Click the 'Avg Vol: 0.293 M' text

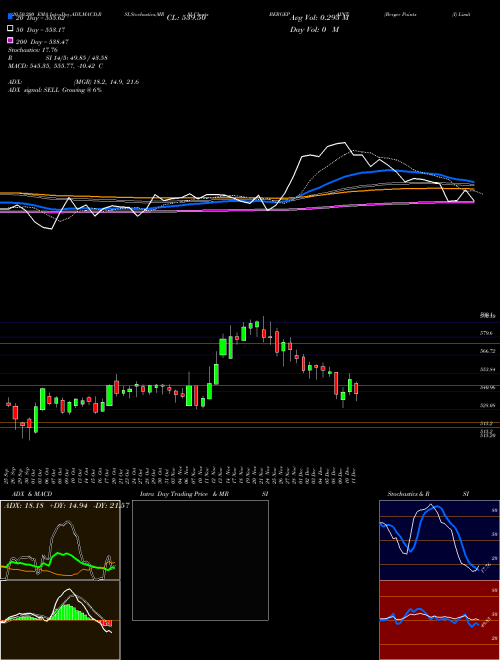pos(319,18)
